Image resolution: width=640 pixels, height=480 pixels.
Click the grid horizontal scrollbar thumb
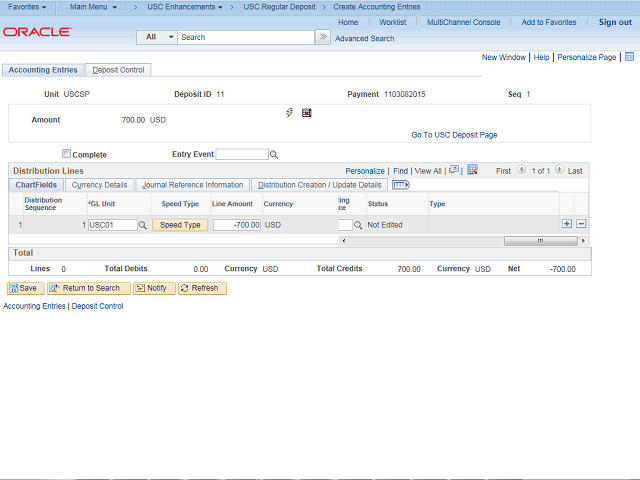(x=540, y=241)
